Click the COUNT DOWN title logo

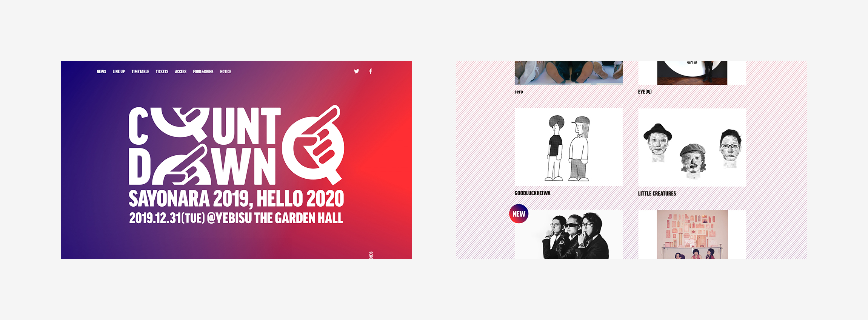204,146
